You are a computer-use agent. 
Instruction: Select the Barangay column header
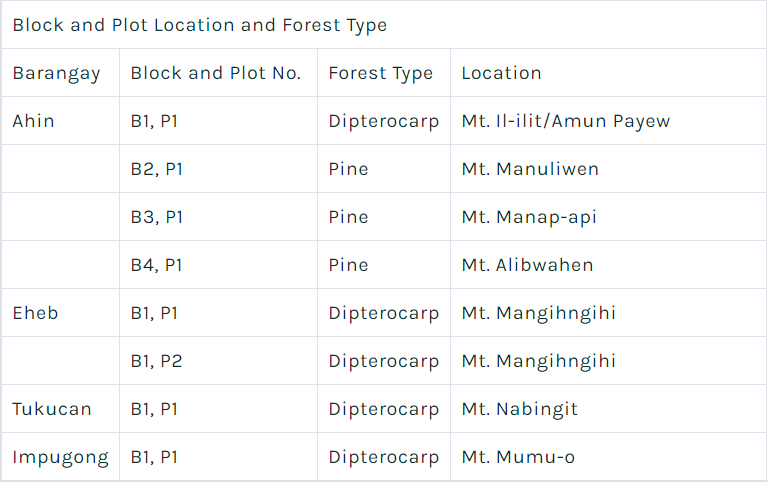pyautogui.click(x=56, y=73)
